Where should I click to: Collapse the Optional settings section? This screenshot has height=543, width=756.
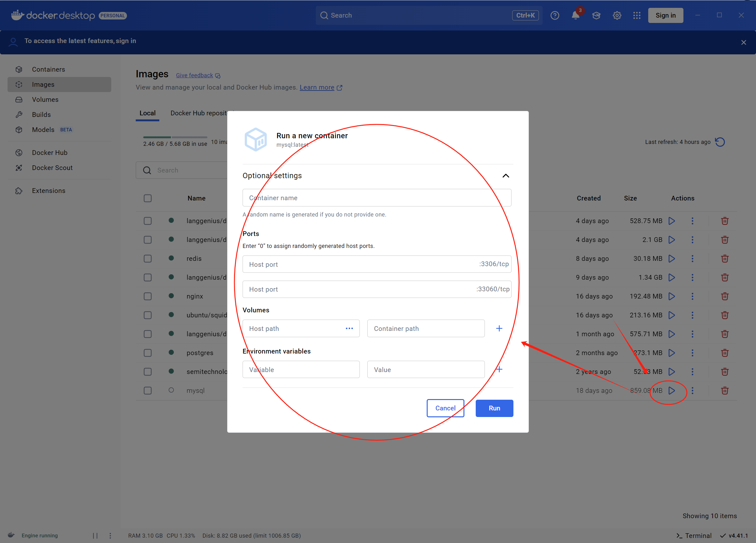click(505, 176)
